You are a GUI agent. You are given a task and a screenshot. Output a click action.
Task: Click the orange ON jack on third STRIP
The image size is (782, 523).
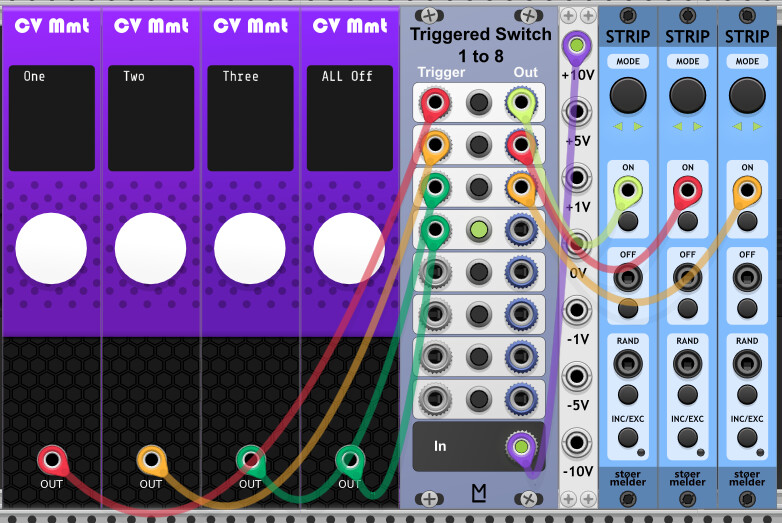(x=747, y=190)
